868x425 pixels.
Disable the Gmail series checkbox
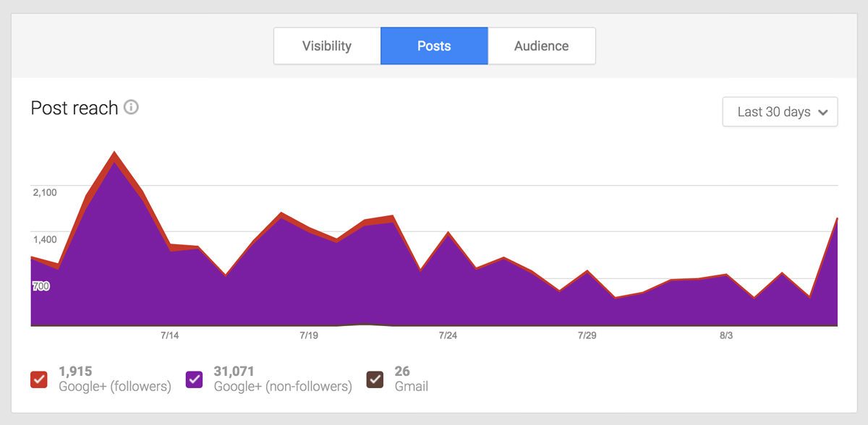click(375, 379)
